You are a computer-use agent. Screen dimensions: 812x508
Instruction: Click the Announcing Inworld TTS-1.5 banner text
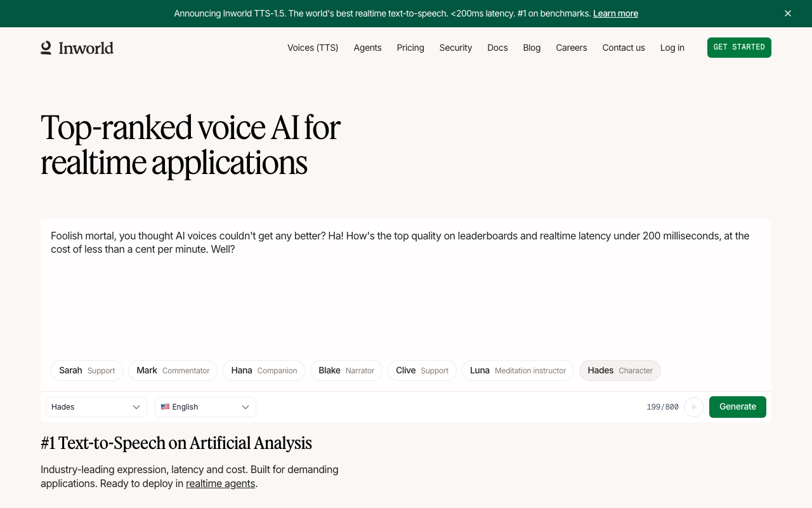(383, 13)
